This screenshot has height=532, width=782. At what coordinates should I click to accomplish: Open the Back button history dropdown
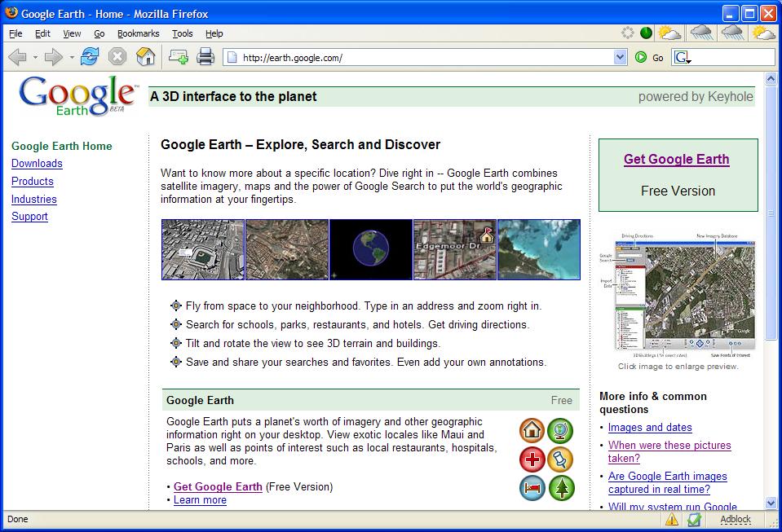[x=35, y=58]
